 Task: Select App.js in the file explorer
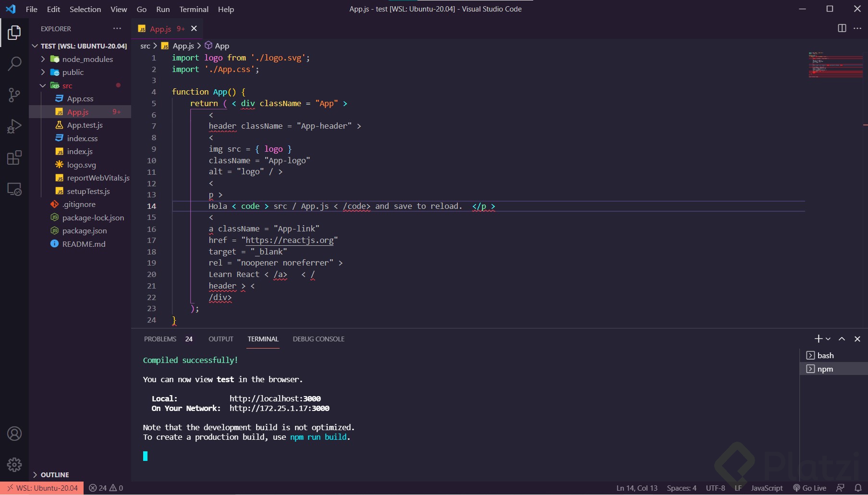click(80, 112)
